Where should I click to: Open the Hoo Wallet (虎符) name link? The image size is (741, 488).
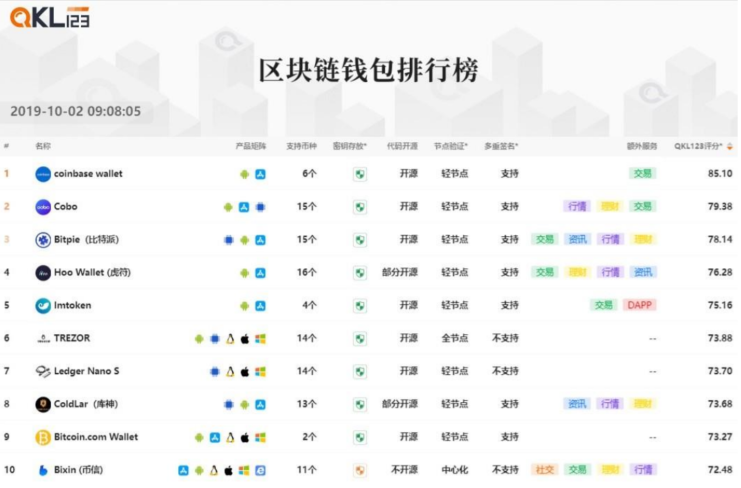[93, 273]
